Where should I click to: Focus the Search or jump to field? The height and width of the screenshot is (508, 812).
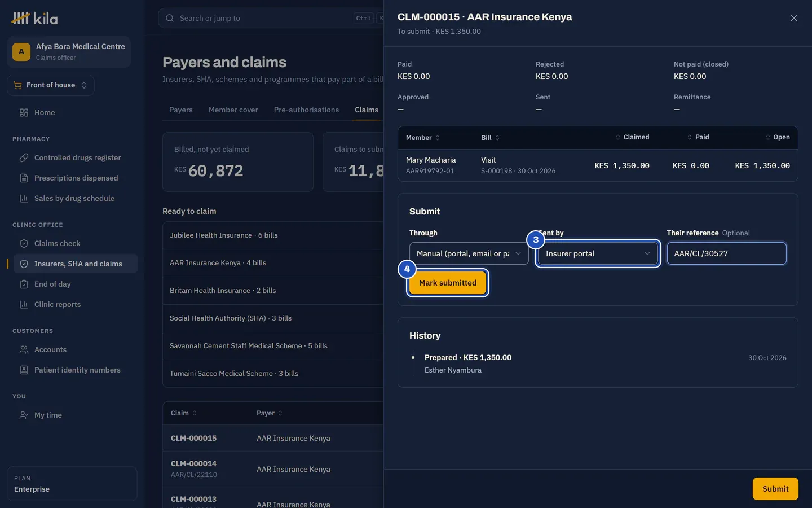(x=271, y=18)
